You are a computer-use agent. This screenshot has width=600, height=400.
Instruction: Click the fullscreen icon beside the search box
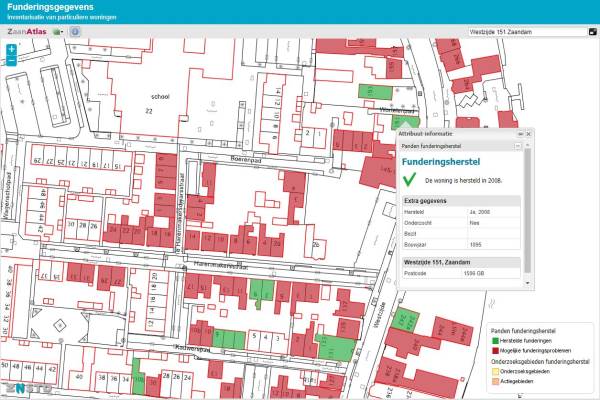[592, 32]
